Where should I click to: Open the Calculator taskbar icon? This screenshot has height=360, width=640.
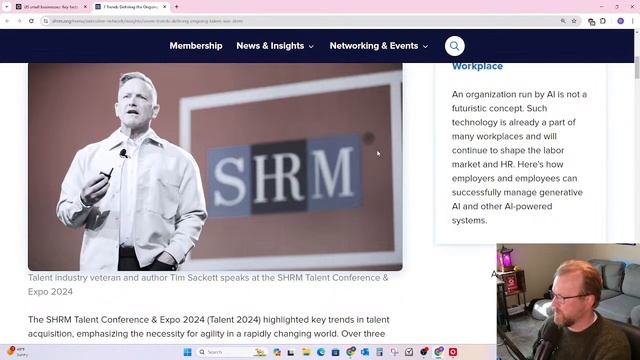point(380,352)
